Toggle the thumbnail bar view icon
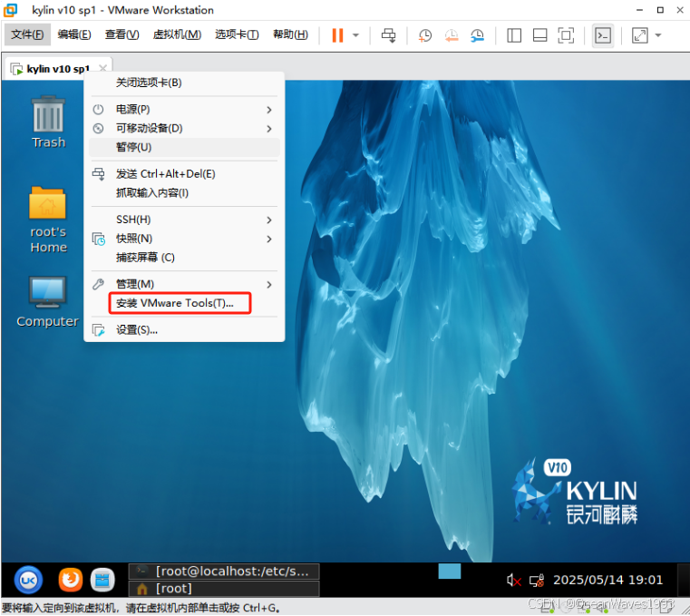This screenshot has height=616, width=690. 540,35
